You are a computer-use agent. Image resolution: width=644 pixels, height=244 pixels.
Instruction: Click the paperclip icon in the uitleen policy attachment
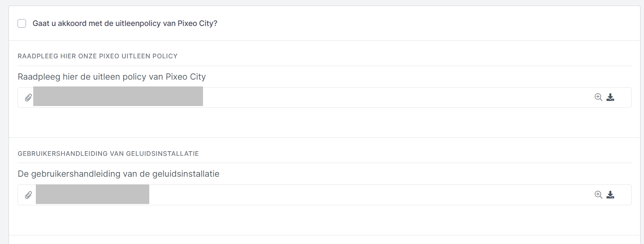point(28,98)
